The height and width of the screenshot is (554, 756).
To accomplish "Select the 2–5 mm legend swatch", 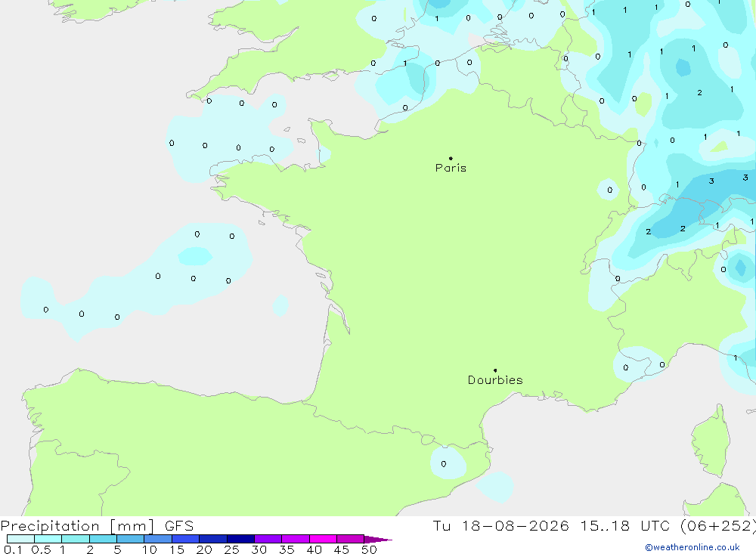I will [103, 539].
